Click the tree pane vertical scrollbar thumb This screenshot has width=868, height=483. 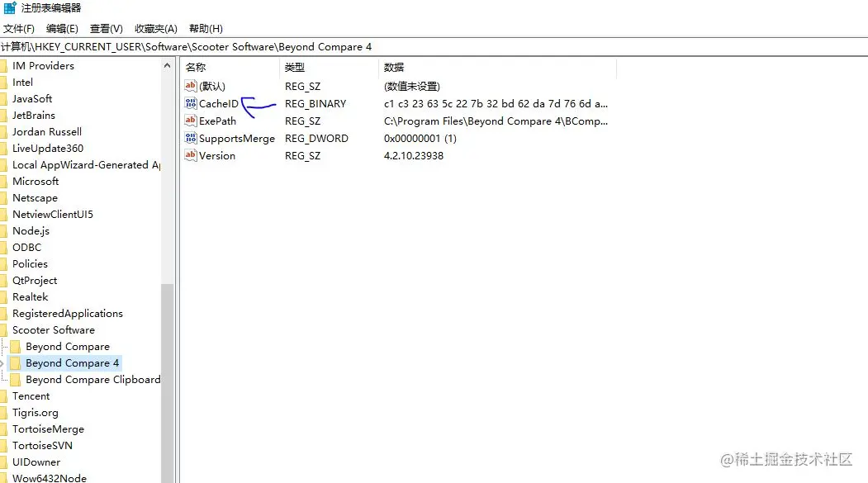click(x=167, y=381)
